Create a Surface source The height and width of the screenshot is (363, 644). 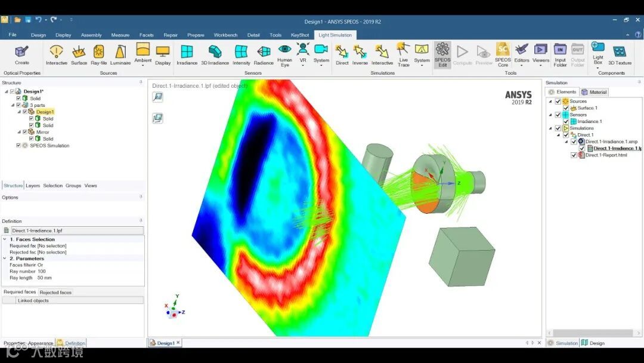tap(79, 55)
